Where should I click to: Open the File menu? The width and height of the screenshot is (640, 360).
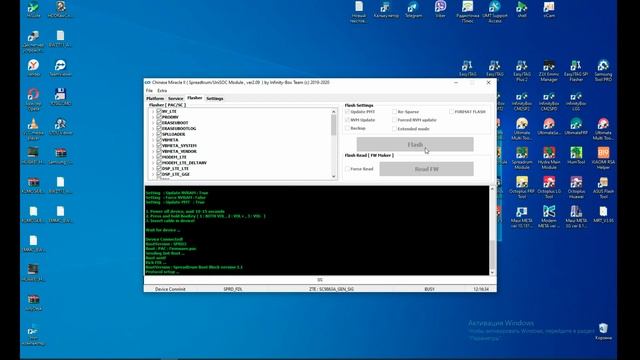[149, 91]
